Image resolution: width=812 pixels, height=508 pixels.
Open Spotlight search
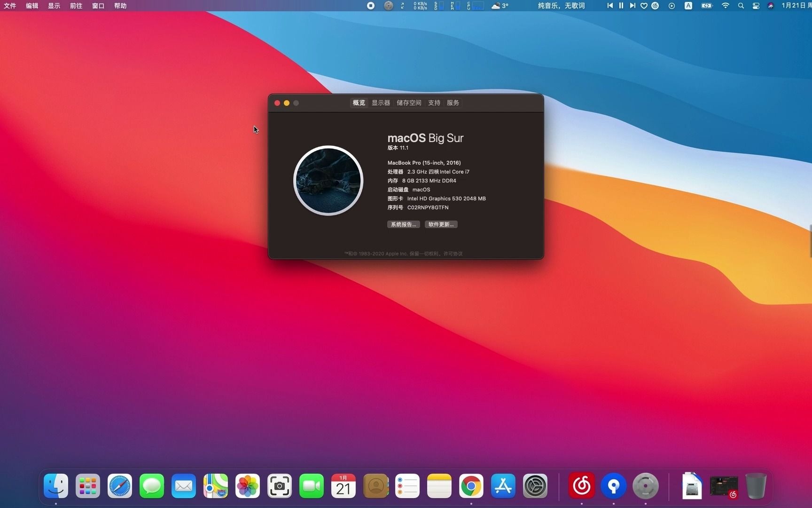click(741, 6)
